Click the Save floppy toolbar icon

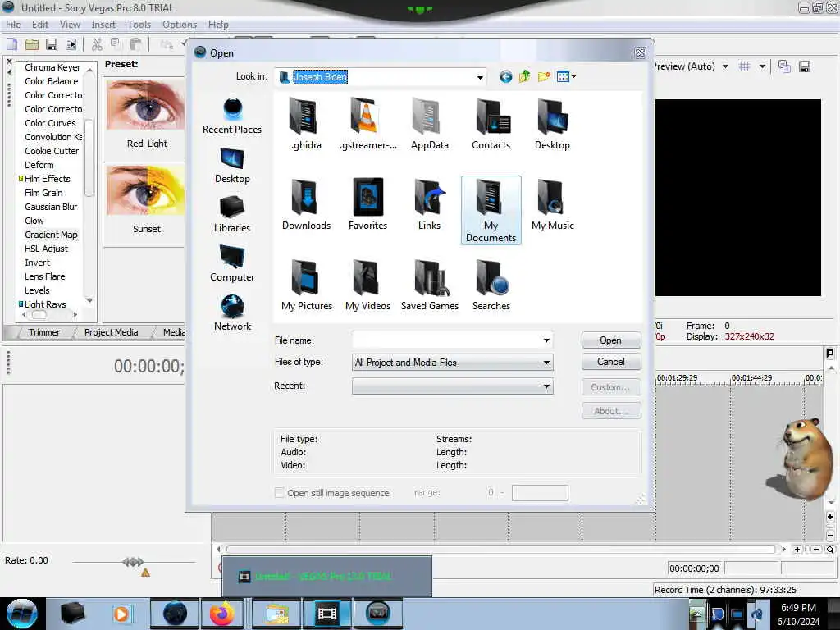pyautogui.click(x=52, y=44)
